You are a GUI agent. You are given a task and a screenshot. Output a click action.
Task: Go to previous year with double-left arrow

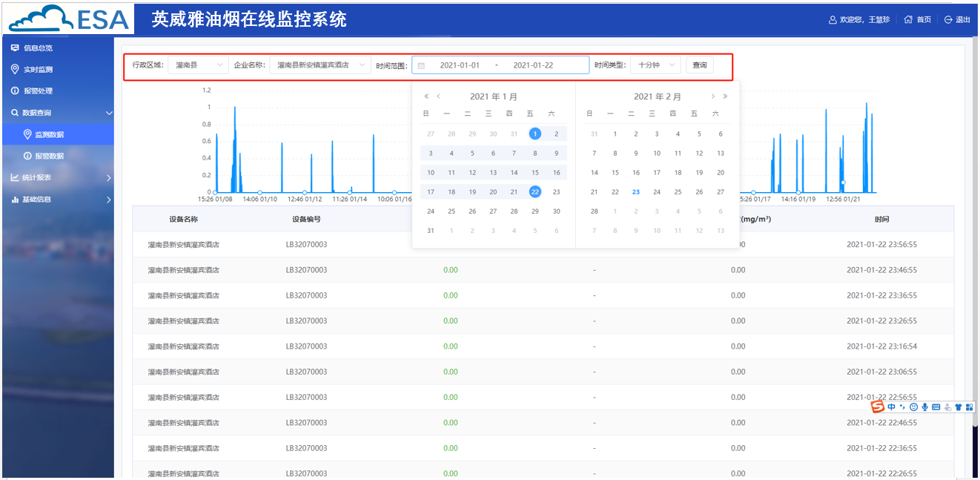pyautogui.click(x=426, y=96)
